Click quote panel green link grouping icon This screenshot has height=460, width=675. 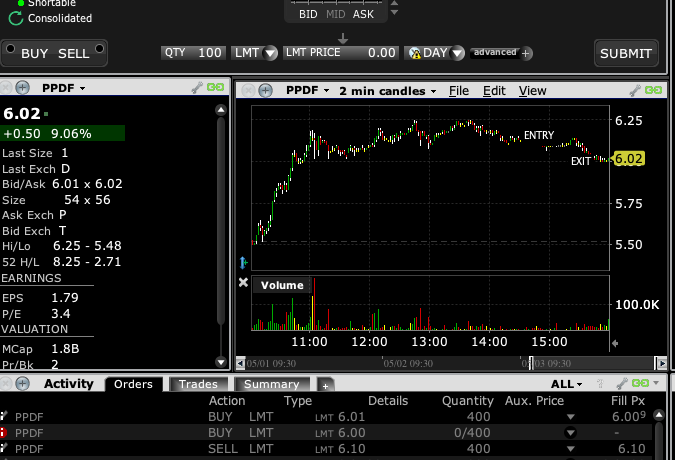[215, 87]
